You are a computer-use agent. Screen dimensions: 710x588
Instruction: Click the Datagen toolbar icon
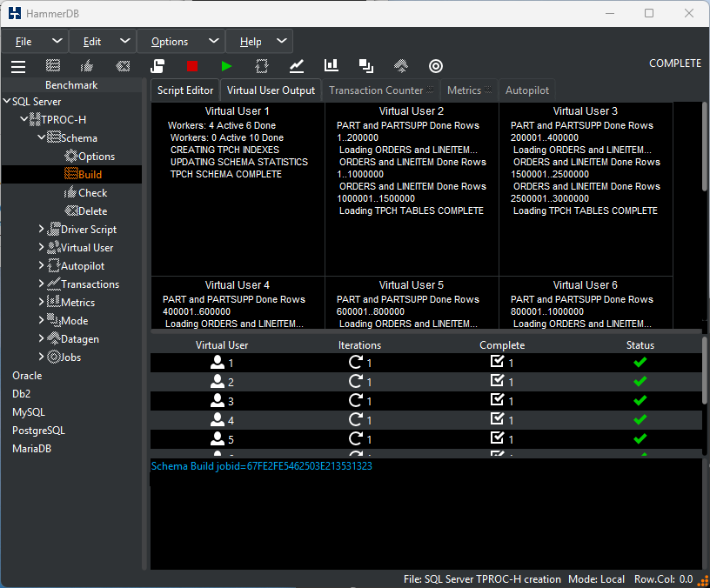pos(401,66)
